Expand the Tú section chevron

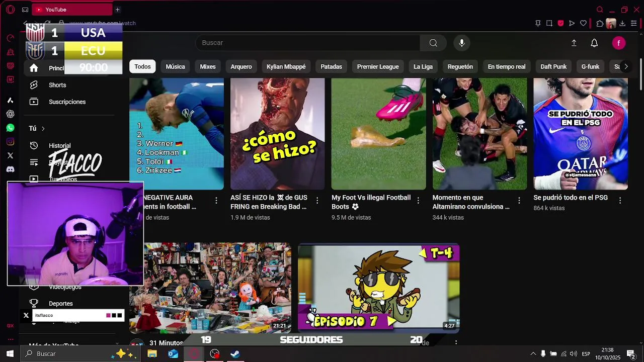[x=43, y=129]
